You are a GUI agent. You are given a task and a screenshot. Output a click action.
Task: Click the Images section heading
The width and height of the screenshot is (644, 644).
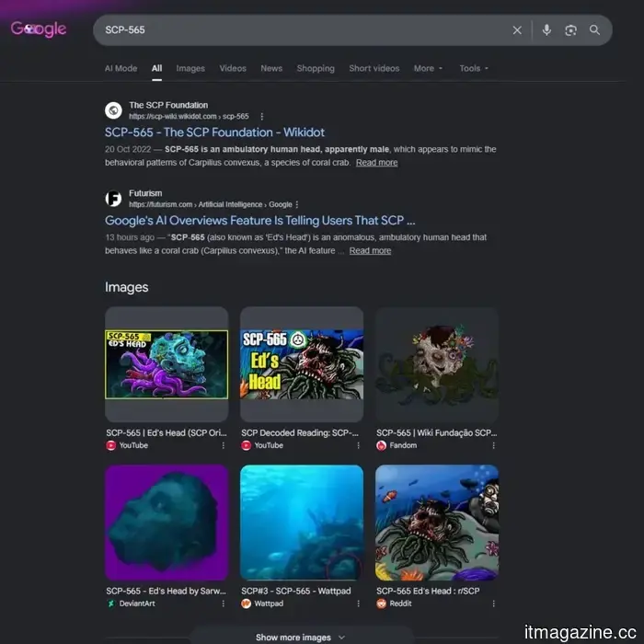pyautogui.click(x=127, y=287)
